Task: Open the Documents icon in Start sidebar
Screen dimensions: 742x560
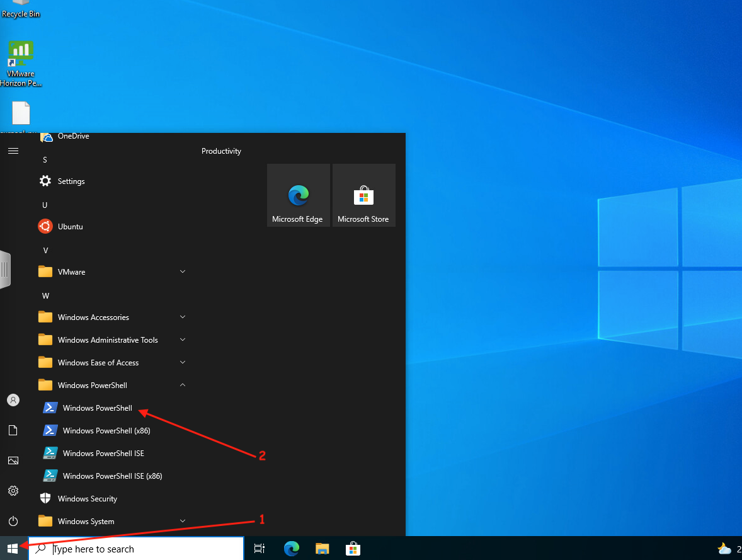Action: click(13, 430)
